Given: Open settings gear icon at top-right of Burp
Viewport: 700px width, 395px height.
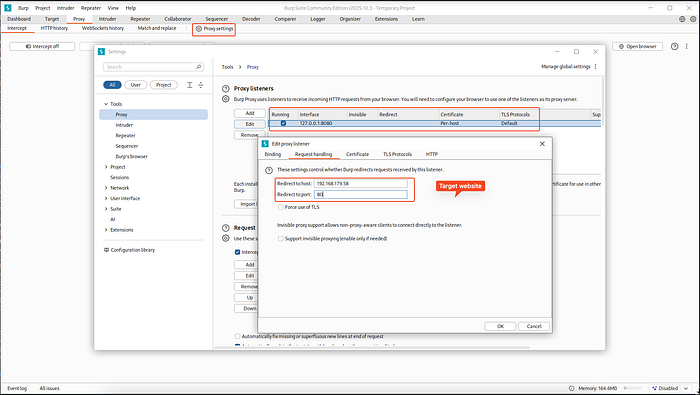Looking at the screenshot, I should (693, 19).
